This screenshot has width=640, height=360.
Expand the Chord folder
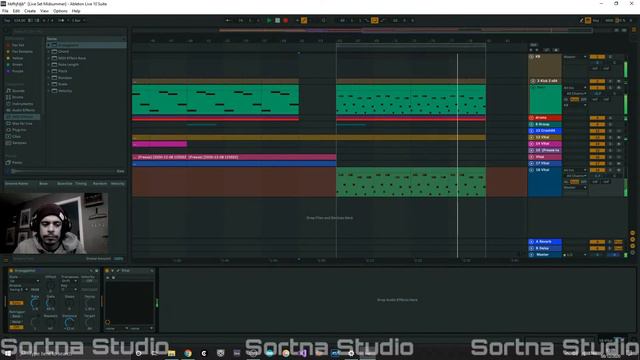49,51
